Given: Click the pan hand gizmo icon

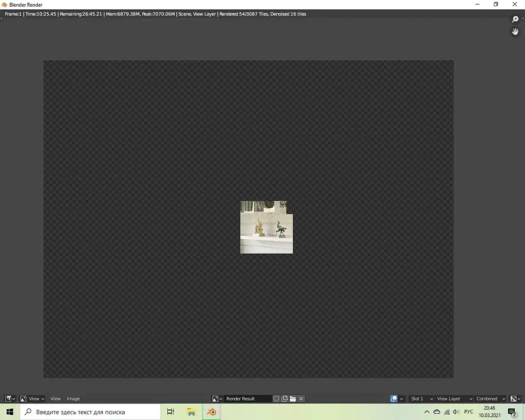Looking at the screenshot, I should [515, 32].
